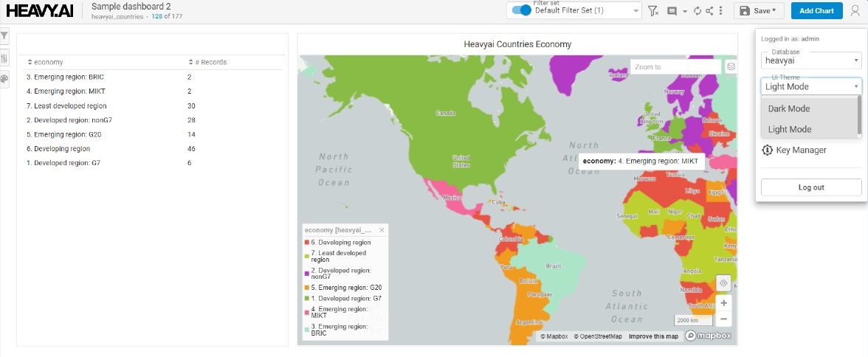Sort the table by # Records column
Screen dimensions: 868x357
coord(207,62)
